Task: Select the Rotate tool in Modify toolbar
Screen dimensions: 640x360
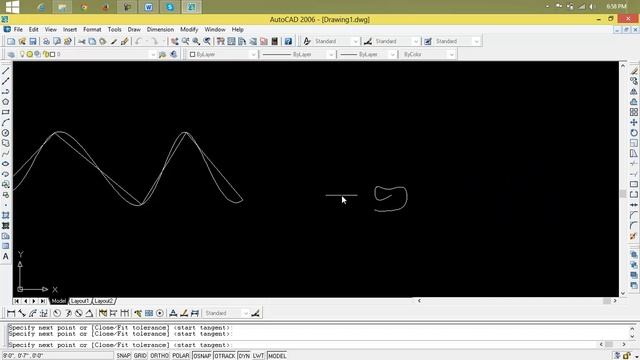Action: point(633,133)
